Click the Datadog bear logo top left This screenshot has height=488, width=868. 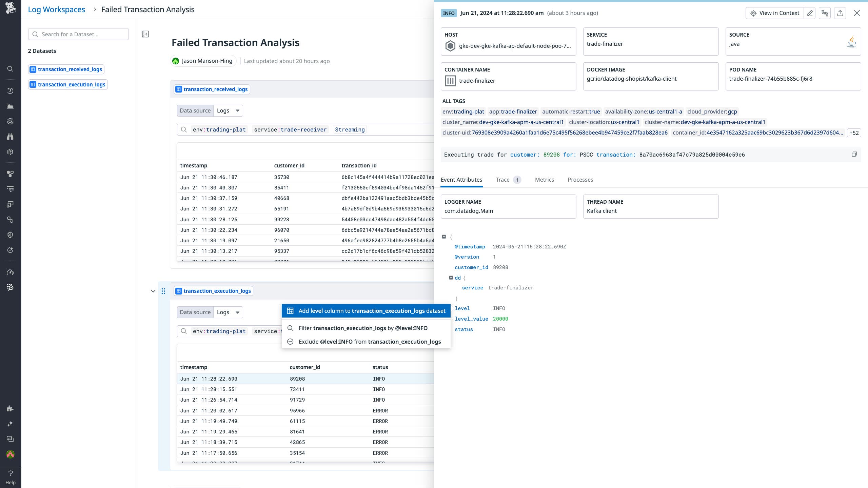point(10,8)
